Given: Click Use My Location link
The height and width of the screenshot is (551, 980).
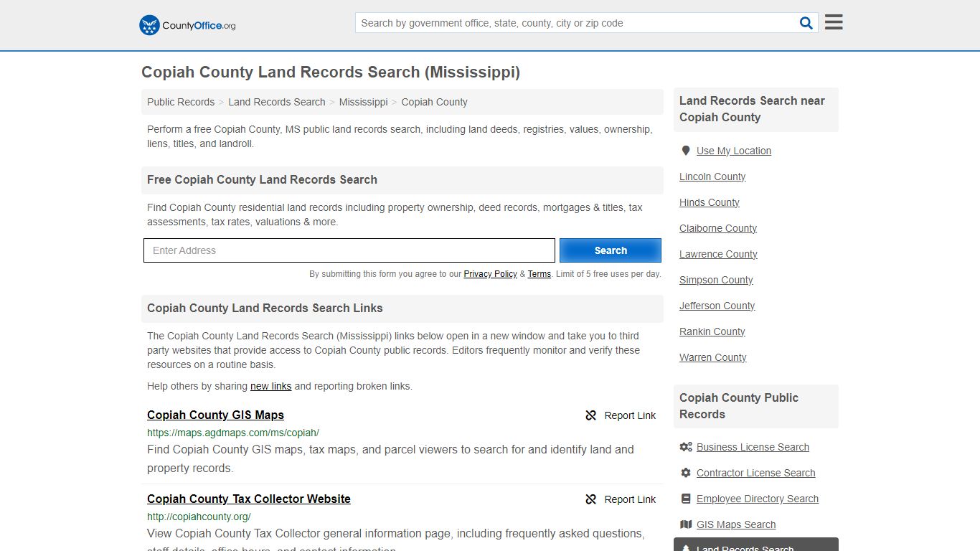Looking at the screenshot, I should click(734, 151).
